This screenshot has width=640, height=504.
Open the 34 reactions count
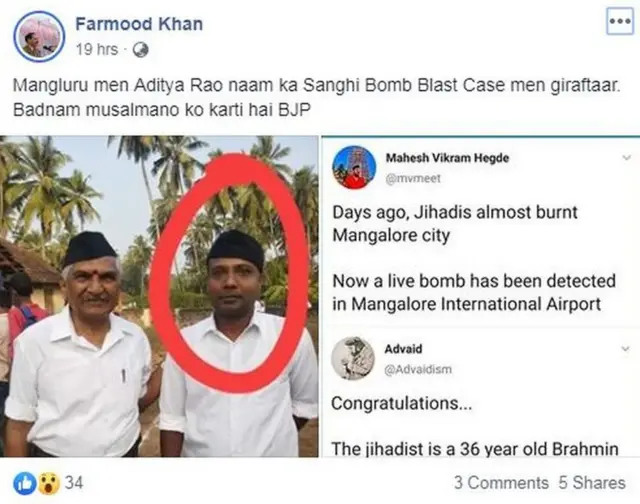click(74, 483)
